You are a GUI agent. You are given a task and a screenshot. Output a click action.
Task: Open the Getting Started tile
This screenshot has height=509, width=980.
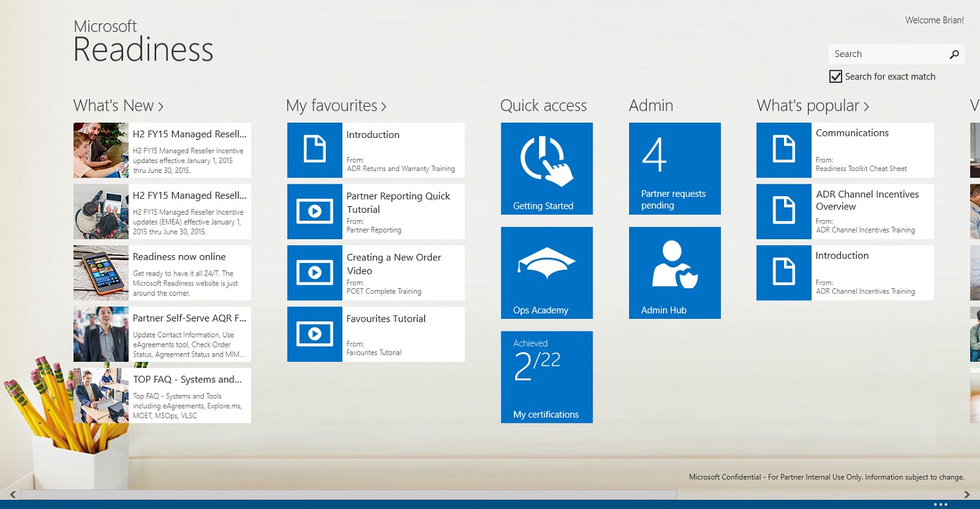pos(547,168)
